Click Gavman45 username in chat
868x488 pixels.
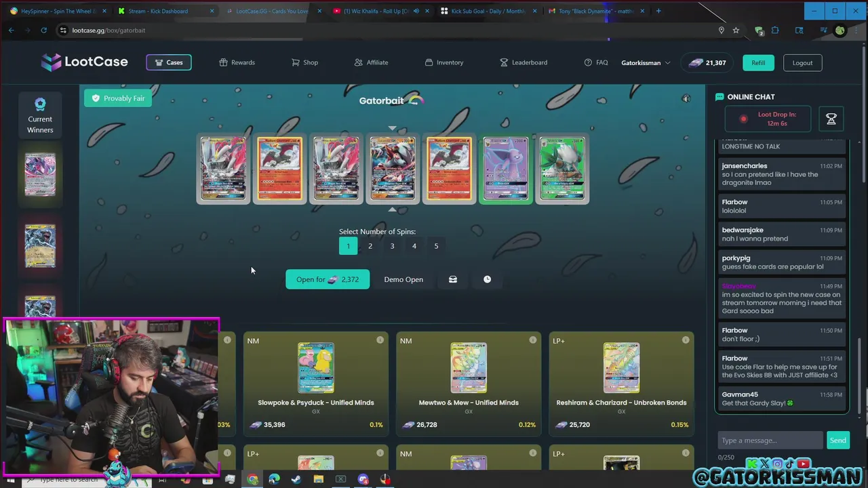(740, 394)
